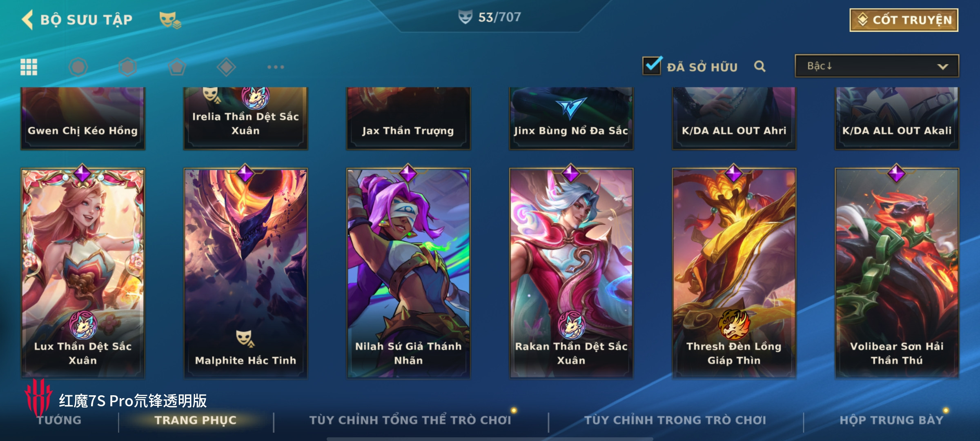This screenshot has width=980, height=441.
Task: Open more filters via three dots
Action: 276,67
